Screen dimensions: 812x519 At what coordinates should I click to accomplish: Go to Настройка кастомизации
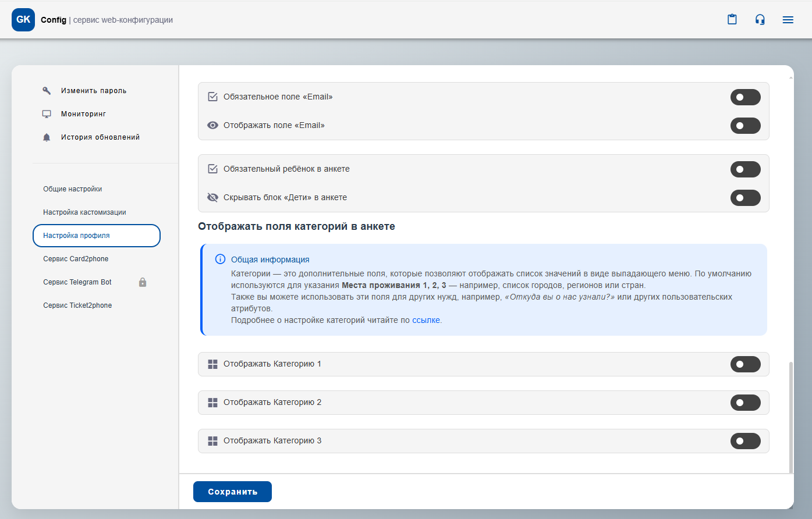[x=84, y=212]
